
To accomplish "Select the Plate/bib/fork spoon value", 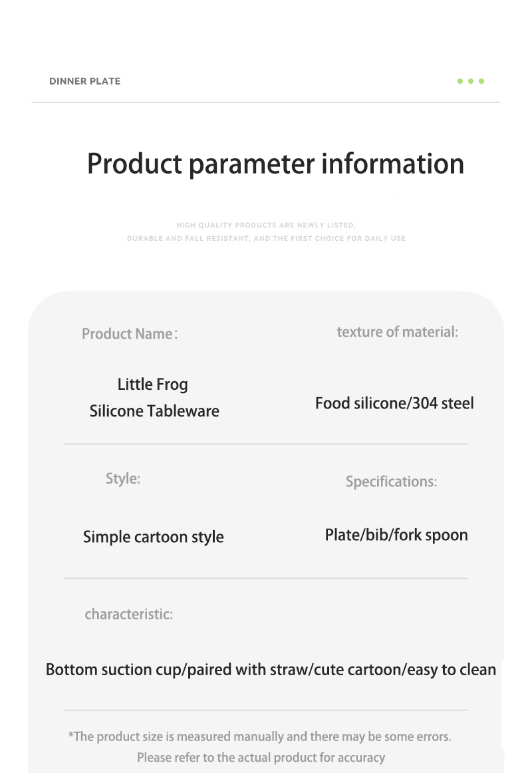I will tap(396, 535).
